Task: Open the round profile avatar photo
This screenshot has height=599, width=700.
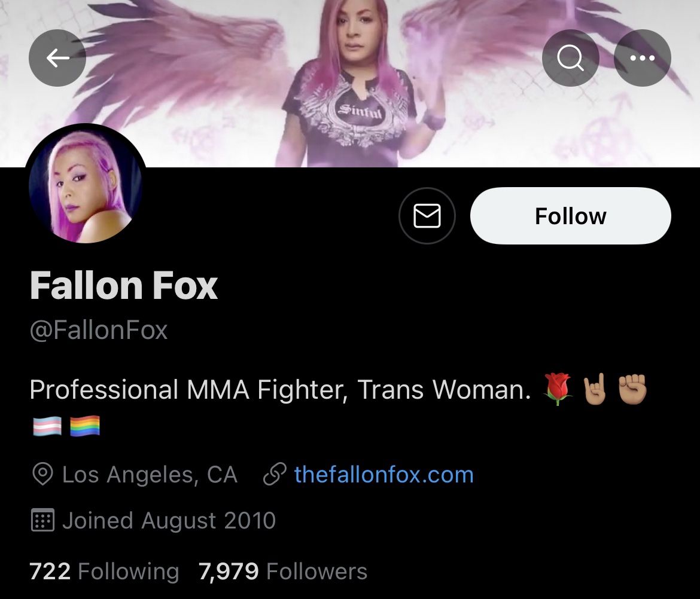Action: point(86,184)
